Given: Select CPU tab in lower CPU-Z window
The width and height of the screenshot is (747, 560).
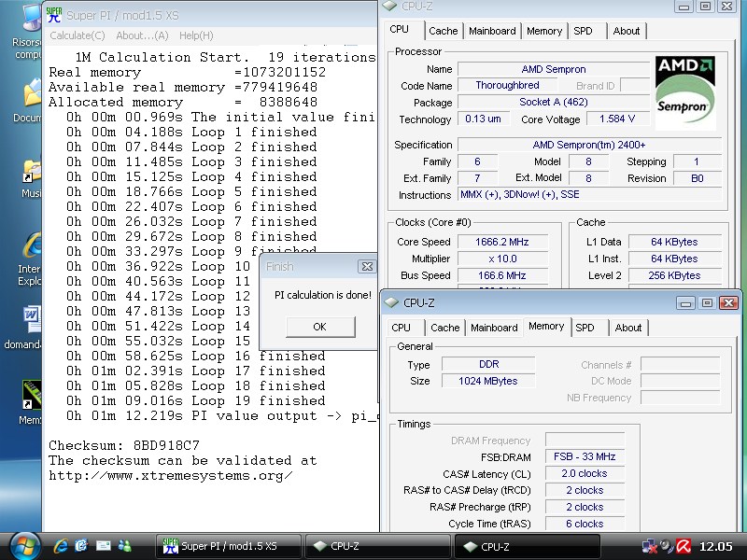Looking at the screenshot, I should (x=402, y=328).
